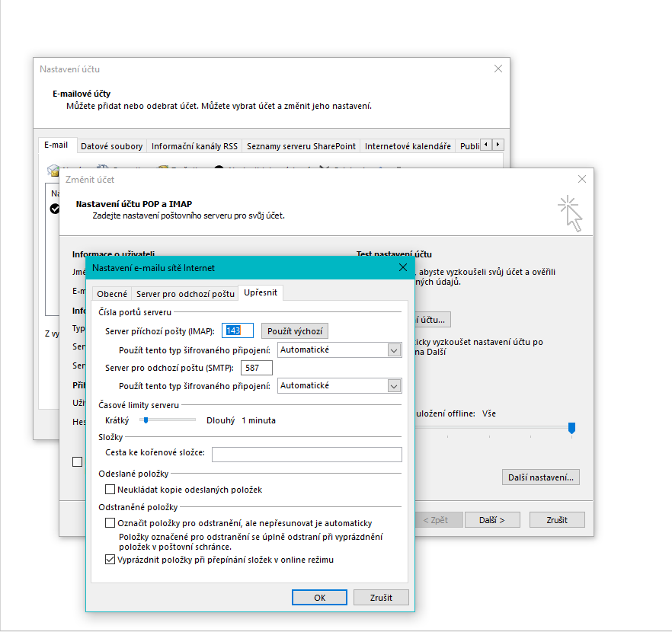Check Označit položky pro odstranění option
This screenshot has height=632, width=672.
click(110, 523)
